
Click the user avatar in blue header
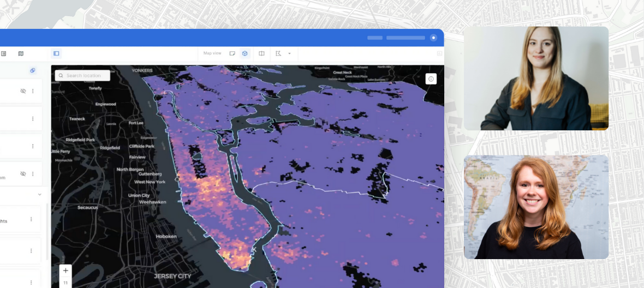[433, 38]
